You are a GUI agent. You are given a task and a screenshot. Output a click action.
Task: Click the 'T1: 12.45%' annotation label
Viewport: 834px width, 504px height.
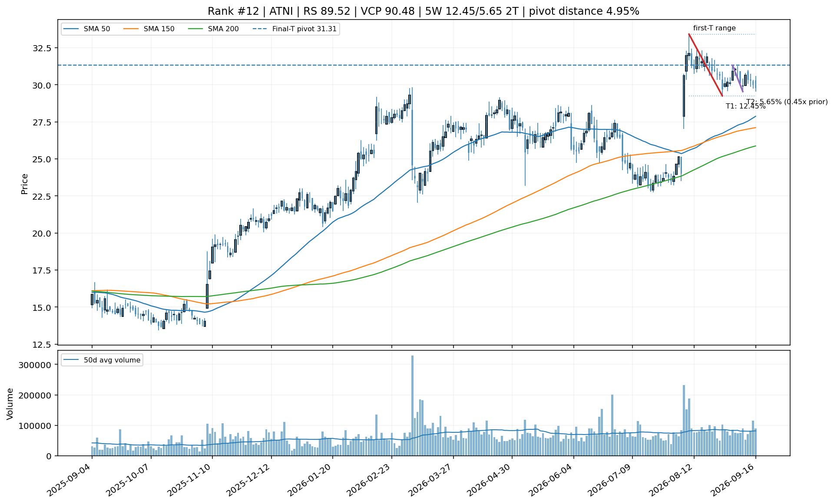pos(745,106)
